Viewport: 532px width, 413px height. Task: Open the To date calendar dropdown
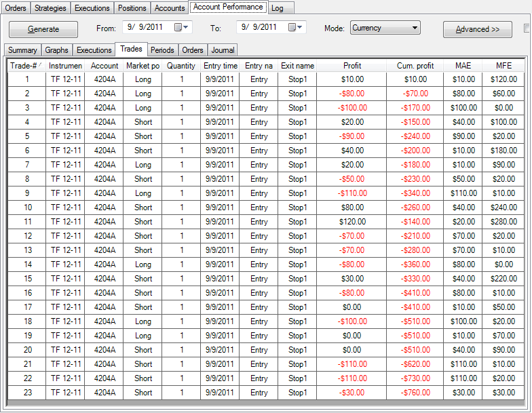[296, 27]
